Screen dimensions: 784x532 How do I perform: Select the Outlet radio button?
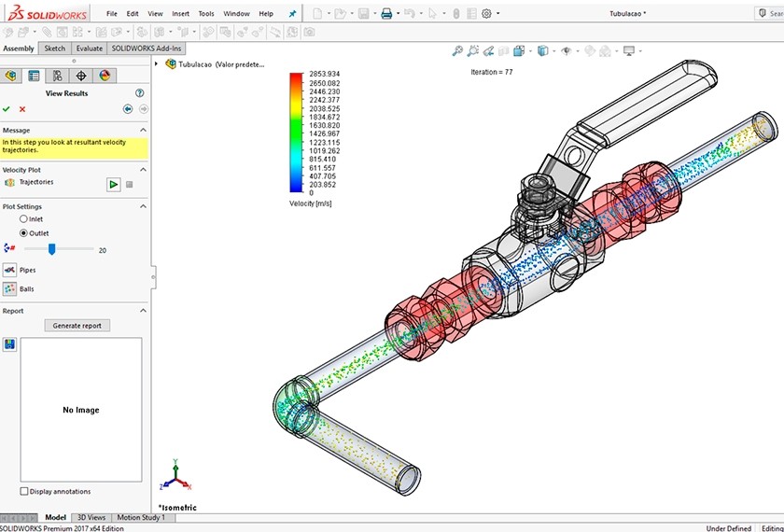23,233
